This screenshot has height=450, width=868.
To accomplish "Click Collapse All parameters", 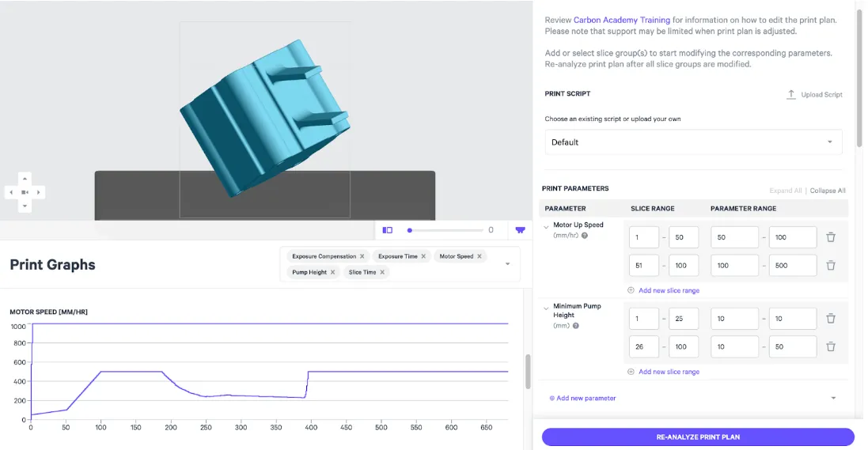I will tap(828, 191).
